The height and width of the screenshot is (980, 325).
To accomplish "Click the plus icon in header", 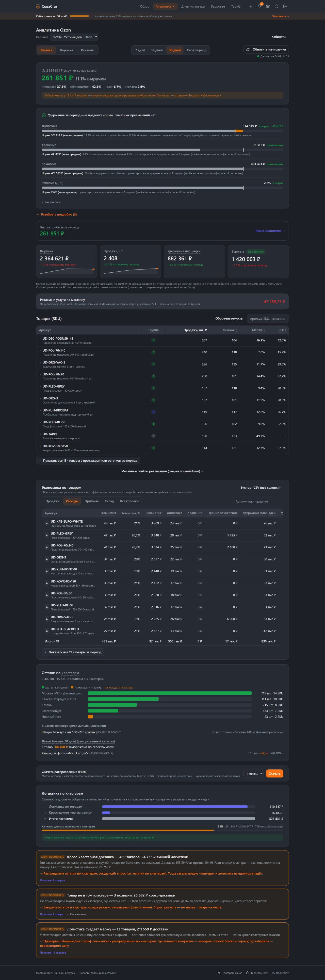I will [x=250, y=6].
